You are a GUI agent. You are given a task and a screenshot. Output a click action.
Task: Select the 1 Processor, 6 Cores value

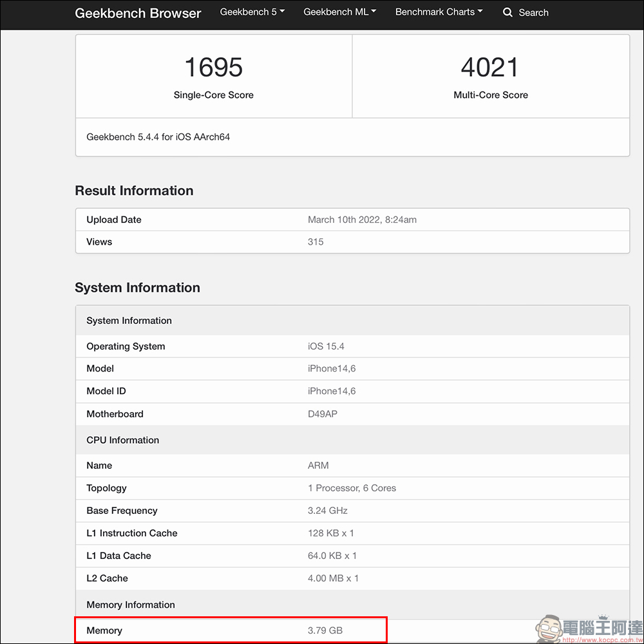pos(352,488)
